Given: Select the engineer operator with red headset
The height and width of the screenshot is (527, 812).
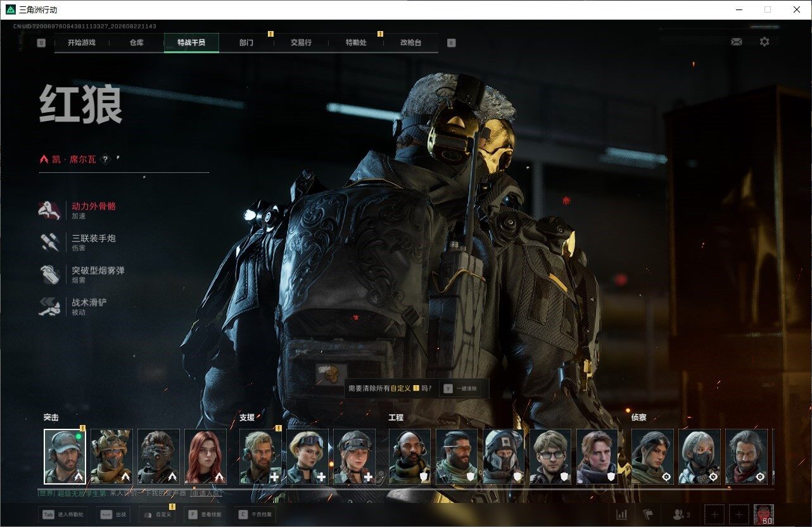Looking at the screenshot, I should point(409,457).
